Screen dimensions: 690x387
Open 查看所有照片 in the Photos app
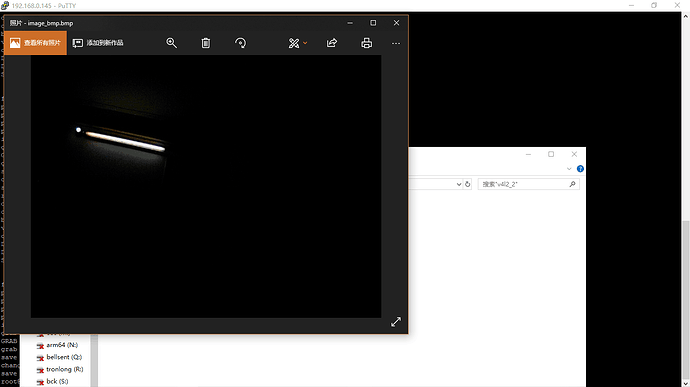coord(35,43)
